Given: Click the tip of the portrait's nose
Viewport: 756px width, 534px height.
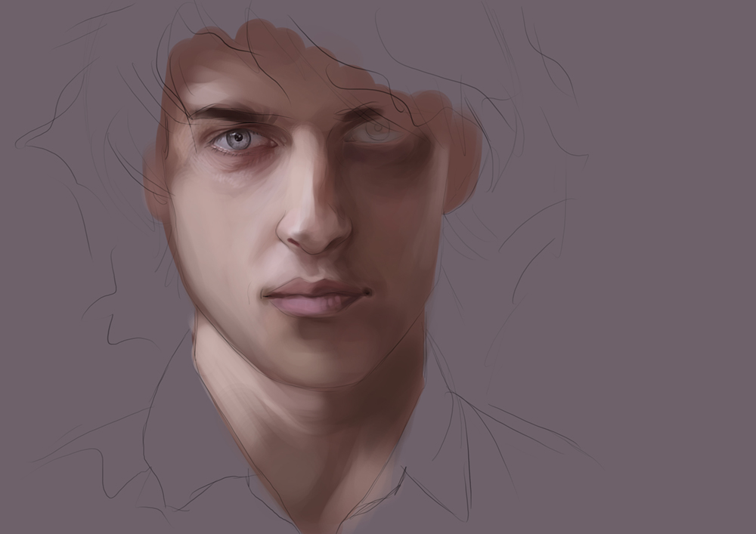Looking at the screenshot, I should [x=316, y=236].
